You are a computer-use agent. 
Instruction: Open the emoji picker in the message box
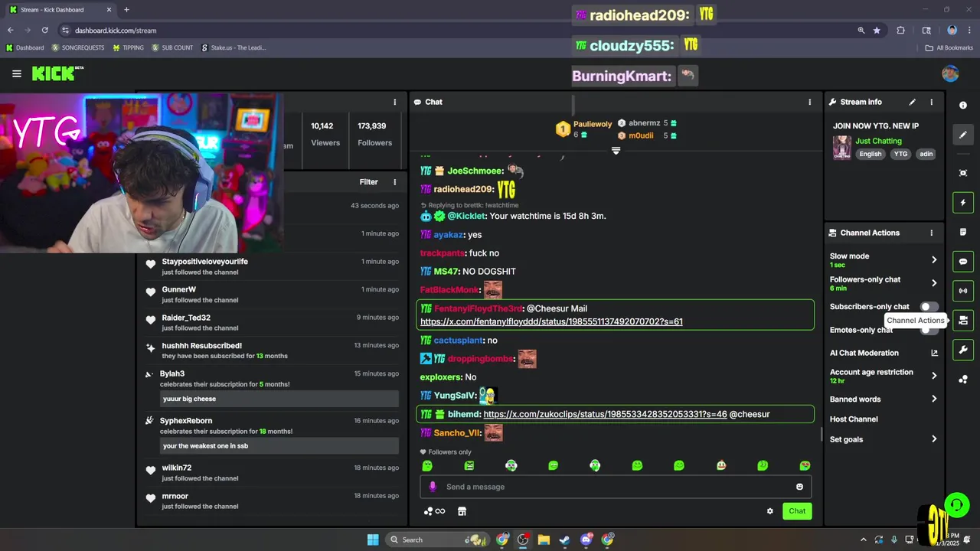[x=799, y=487]
